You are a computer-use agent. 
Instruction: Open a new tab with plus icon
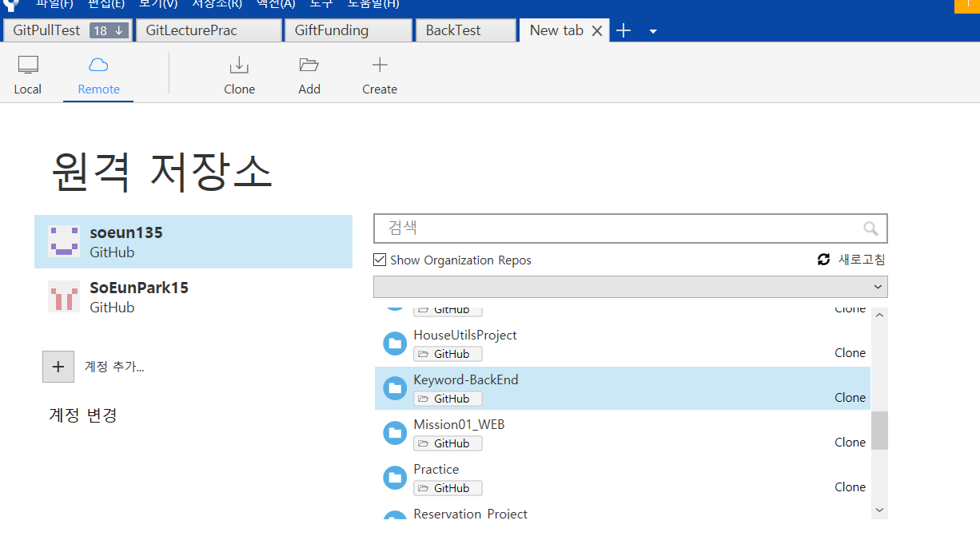coord(623,30)
